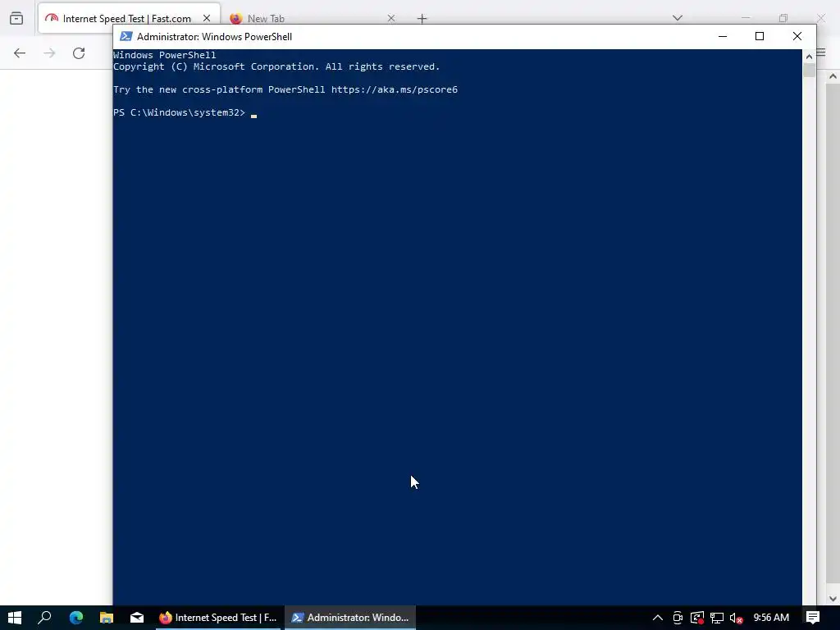Click the https://aka.ms/pscore6 text in PowerShell
The image size is (840, 630).
click(x=395, y=89)
